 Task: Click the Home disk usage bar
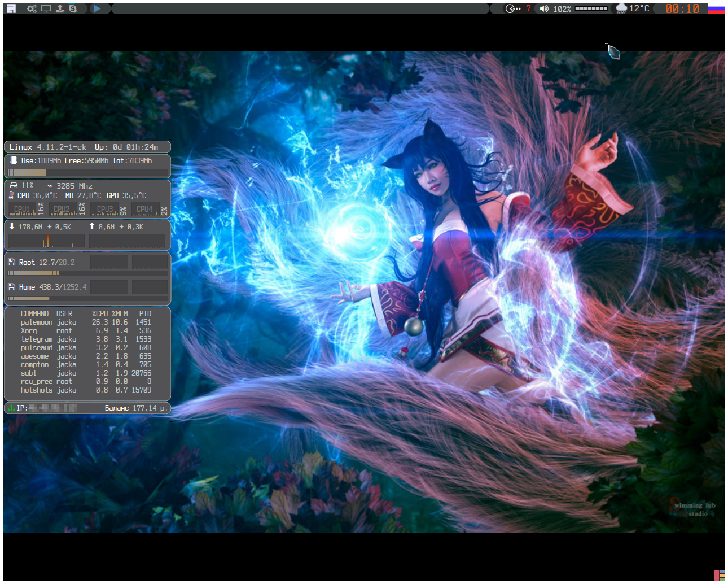87,298
